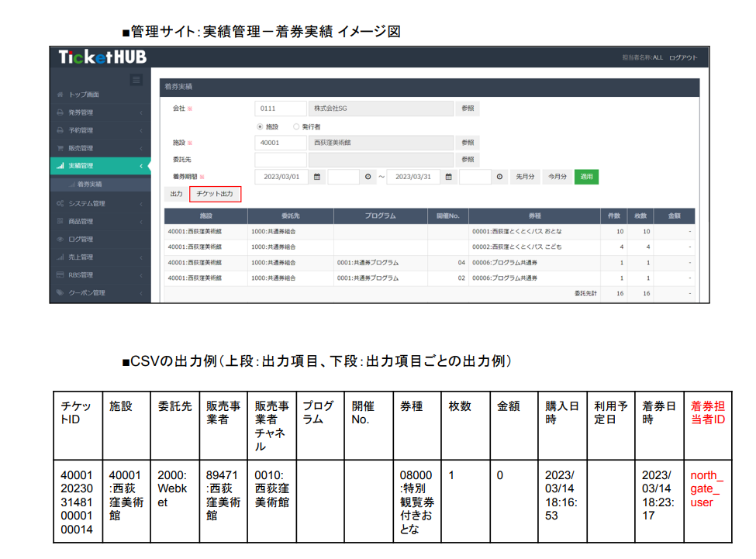
Task: Click 参照 next to the 会社 field
Action: coord(467,109)
